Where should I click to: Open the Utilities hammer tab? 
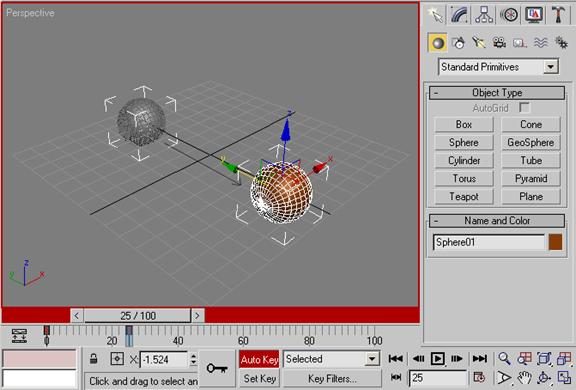point(558,15)
